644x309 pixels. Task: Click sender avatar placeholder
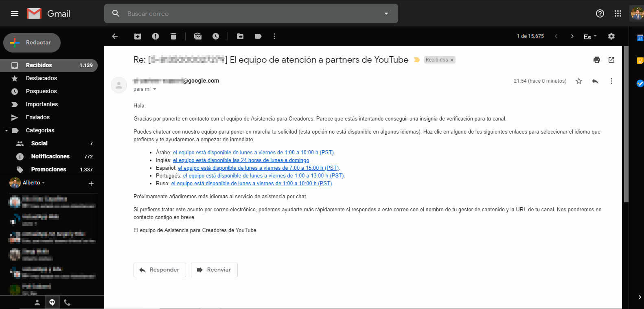[119, 85]
